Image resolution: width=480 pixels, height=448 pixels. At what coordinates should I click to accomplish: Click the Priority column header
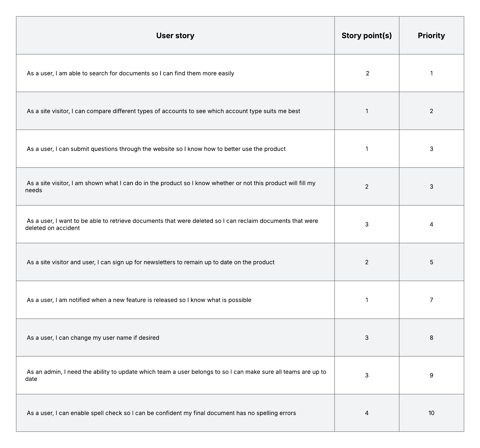click(431, 35)
